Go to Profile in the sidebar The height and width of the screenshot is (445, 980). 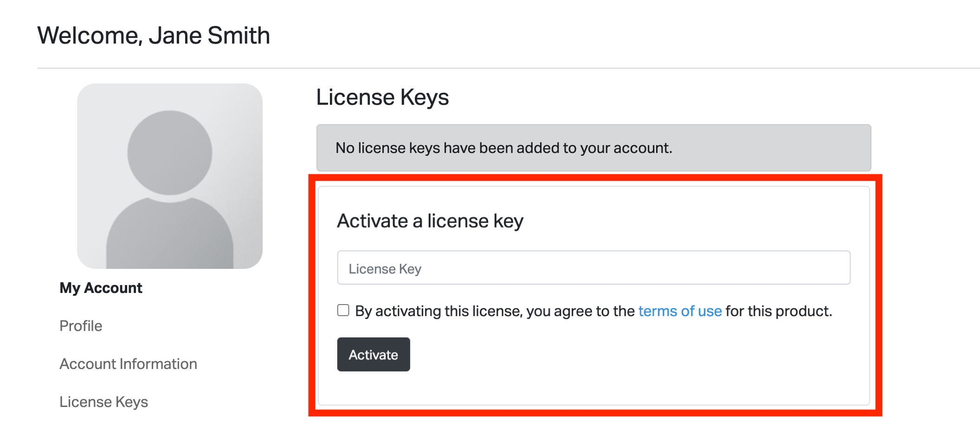tap(81, 326)
